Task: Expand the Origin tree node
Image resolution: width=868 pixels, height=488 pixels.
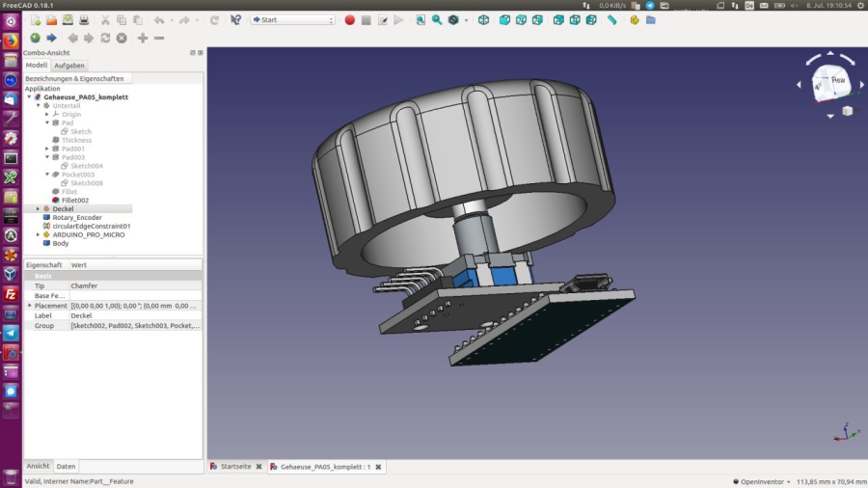Action: [47, 114]
